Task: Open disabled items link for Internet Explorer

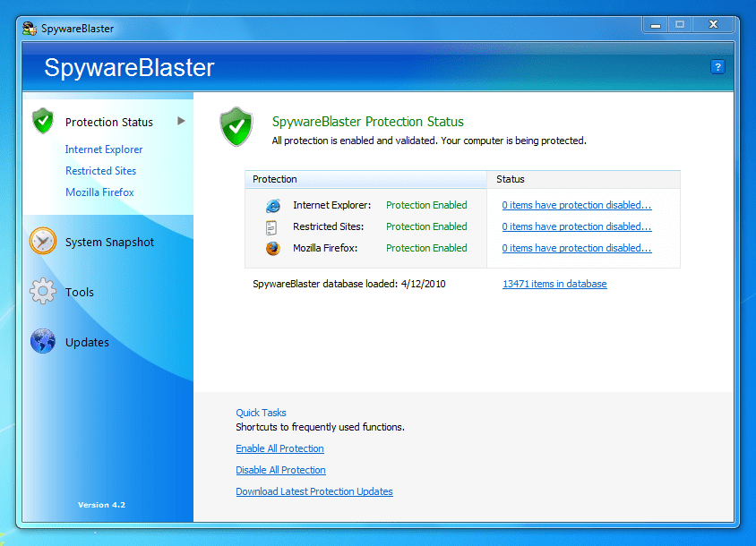Action: tap(577, 205)
